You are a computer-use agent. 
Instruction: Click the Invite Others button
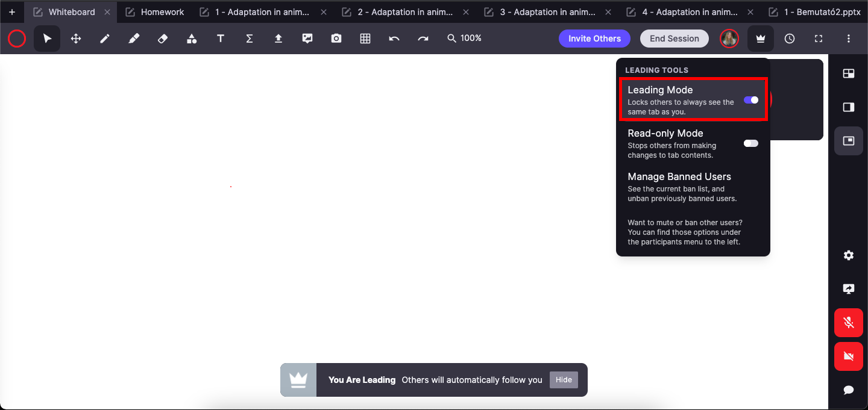(x=594, y=39)
